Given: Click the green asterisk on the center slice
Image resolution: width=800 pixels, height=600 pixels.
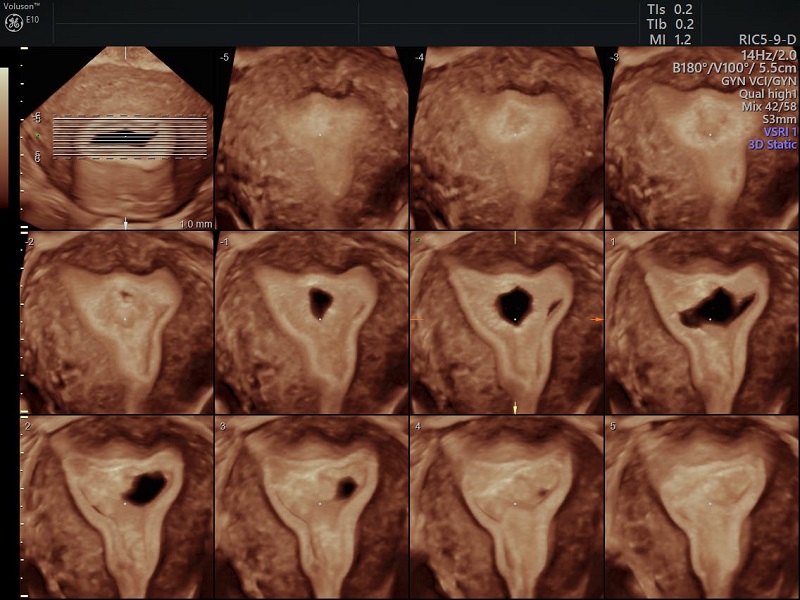Looking at the screenshot, I should pos(416,241).
